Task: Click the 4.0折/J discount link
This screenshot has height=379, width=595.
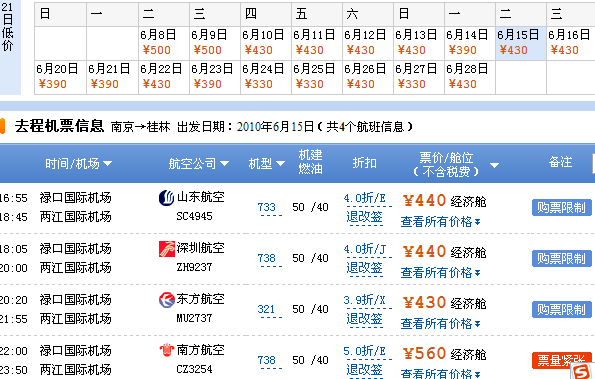Action: (x=365, y=249)
